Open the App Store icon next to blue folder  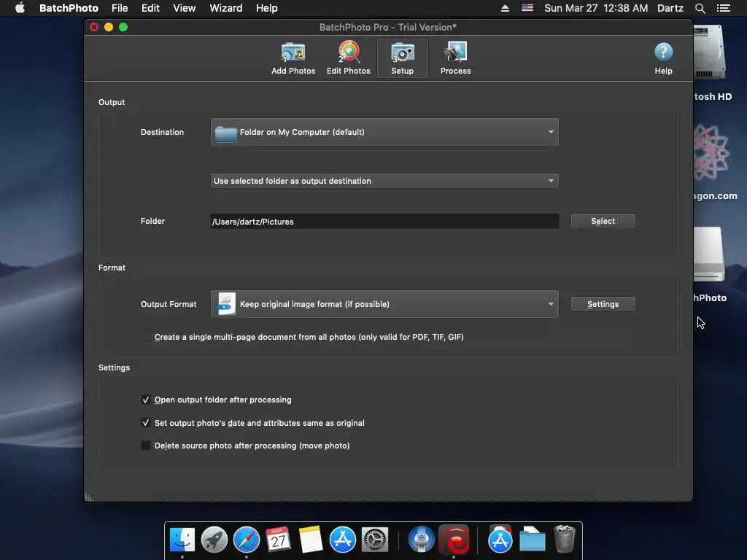500,540
